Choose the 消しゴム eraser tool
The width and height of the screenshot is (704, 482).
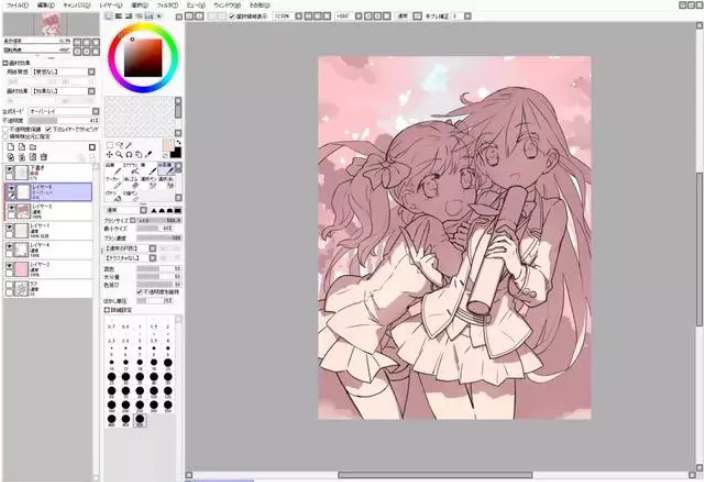(131, 182)
